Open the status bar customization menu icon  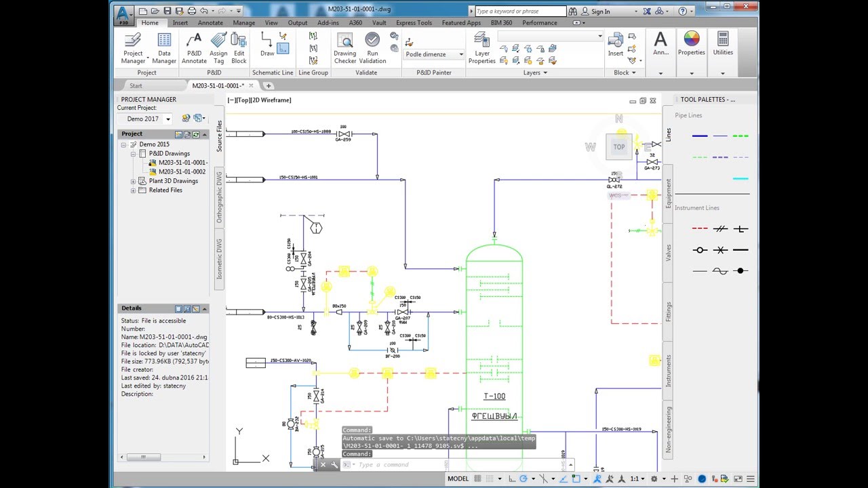click(750, 479)
